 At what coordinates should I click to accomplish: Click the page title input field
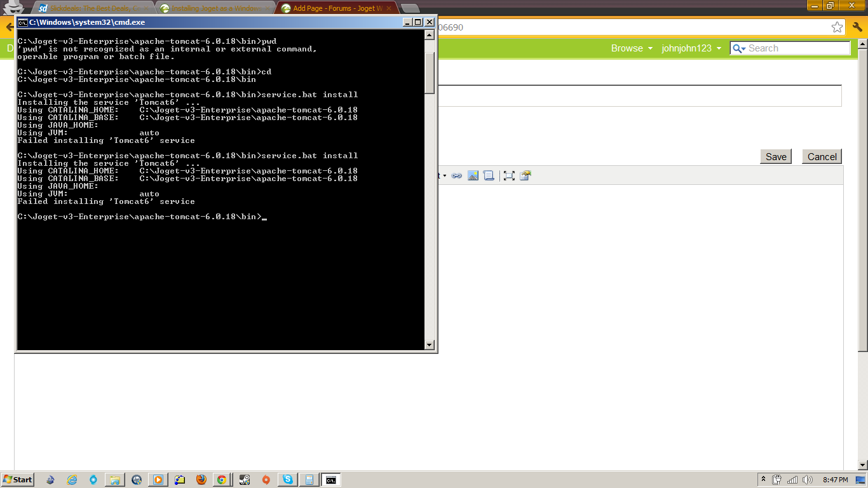pos(639,96)
